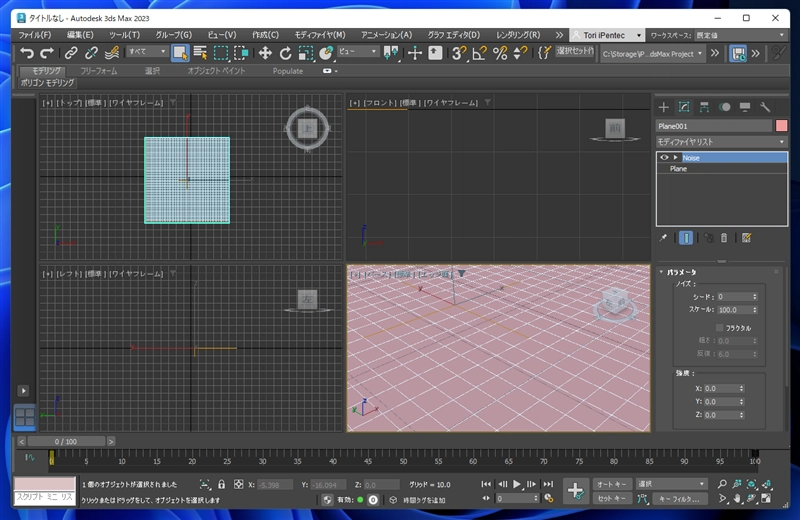Click the Plane001 object color swatch

[781, 126]
